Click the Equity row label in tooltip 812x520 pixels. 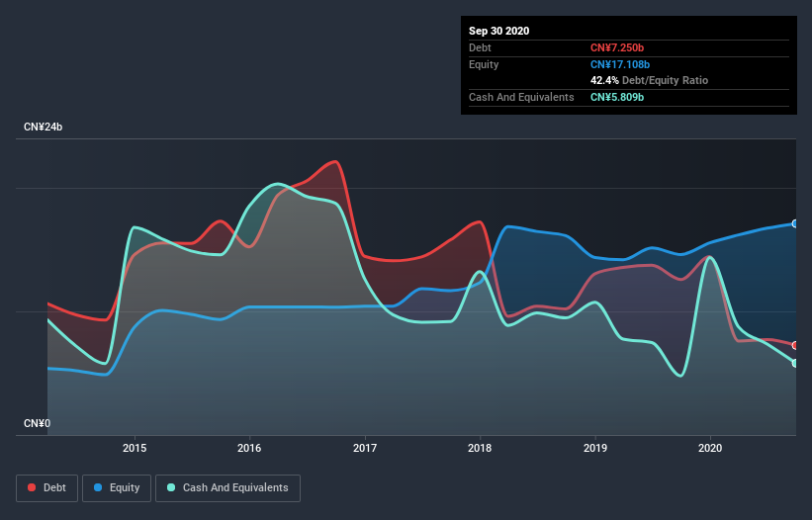coord(484,64)
